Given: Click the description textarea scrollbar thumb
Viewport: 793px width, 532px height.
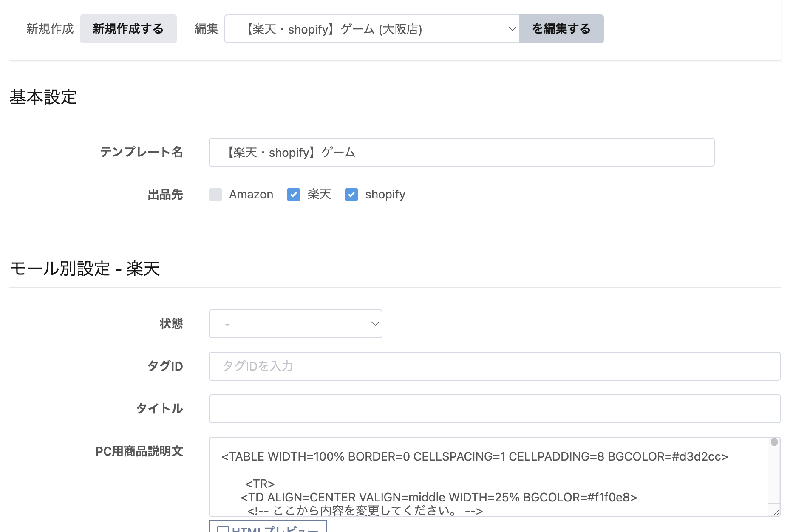Looking at the screenshot, I should (774, 442).
